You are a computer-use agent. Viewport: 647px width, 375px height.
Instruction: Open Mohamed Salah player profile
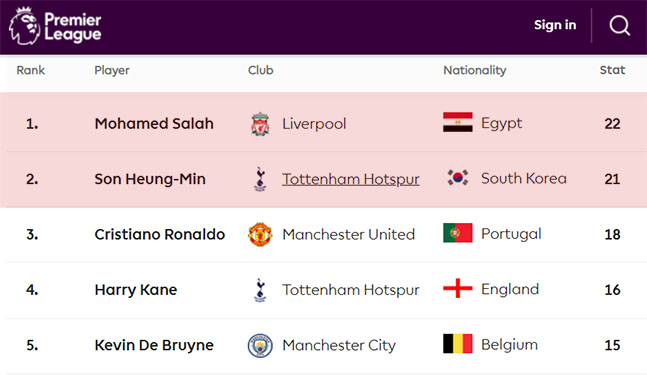[x=154, y=123]
